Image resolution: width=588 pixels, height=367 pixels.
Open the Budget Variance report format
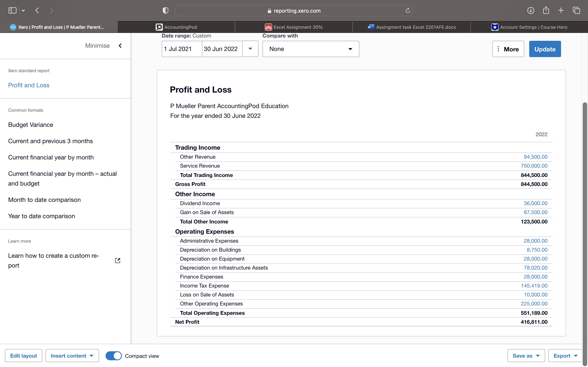pyautogui.click(x=31, y=125)
